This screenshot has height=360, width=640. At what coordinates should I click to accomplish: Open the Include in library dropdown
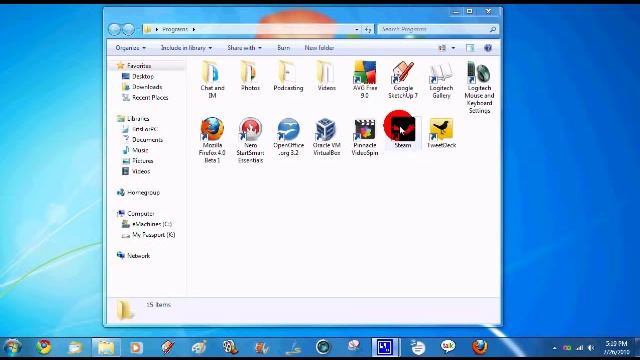[x=186, y=48]
